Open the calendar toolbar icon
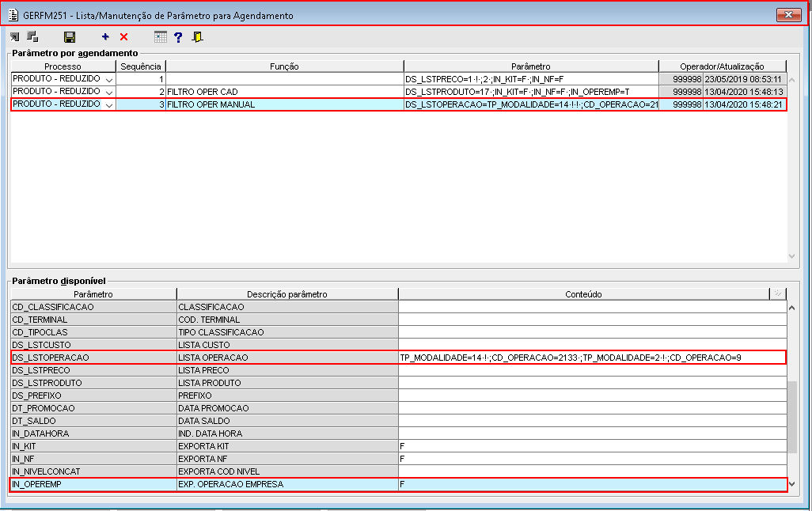 pos(161,36)
